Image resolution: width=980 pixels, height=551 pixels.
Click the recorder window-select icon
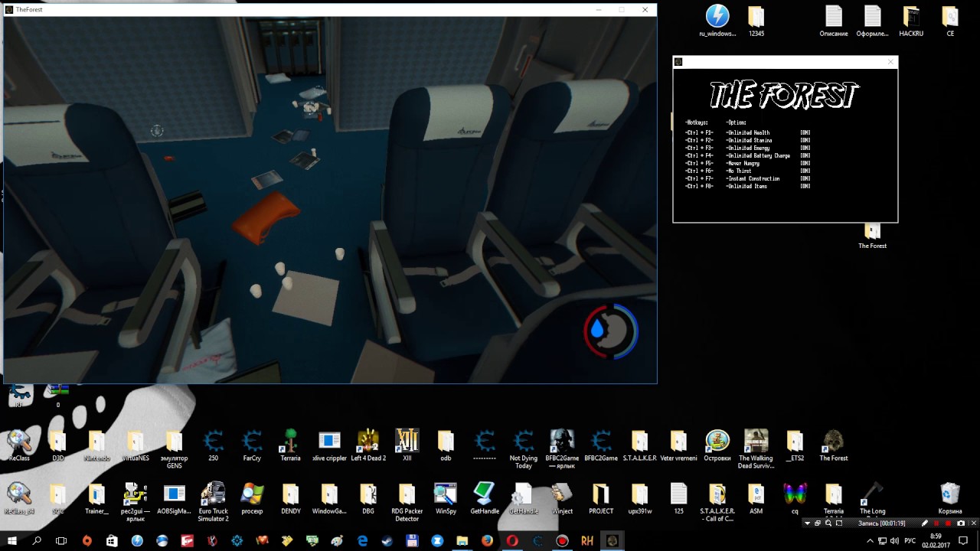pos(818,523)
